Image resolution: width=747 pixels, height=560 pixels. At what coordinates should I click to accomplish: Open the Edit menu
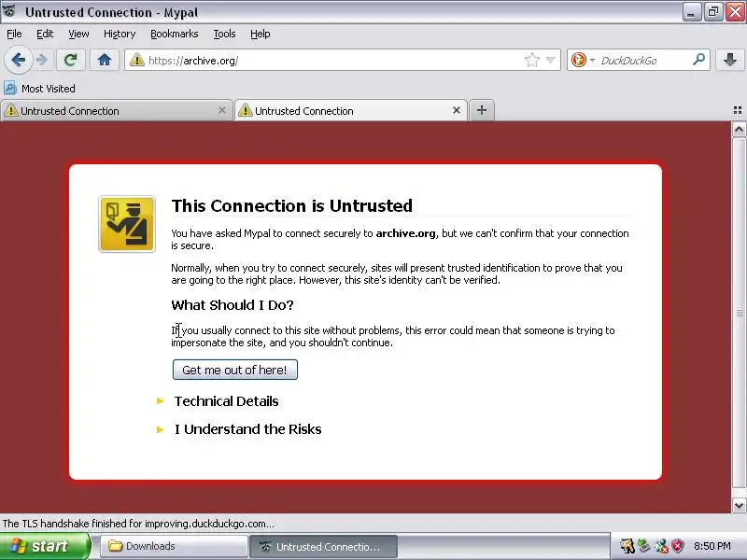click(x=45, y=34)
